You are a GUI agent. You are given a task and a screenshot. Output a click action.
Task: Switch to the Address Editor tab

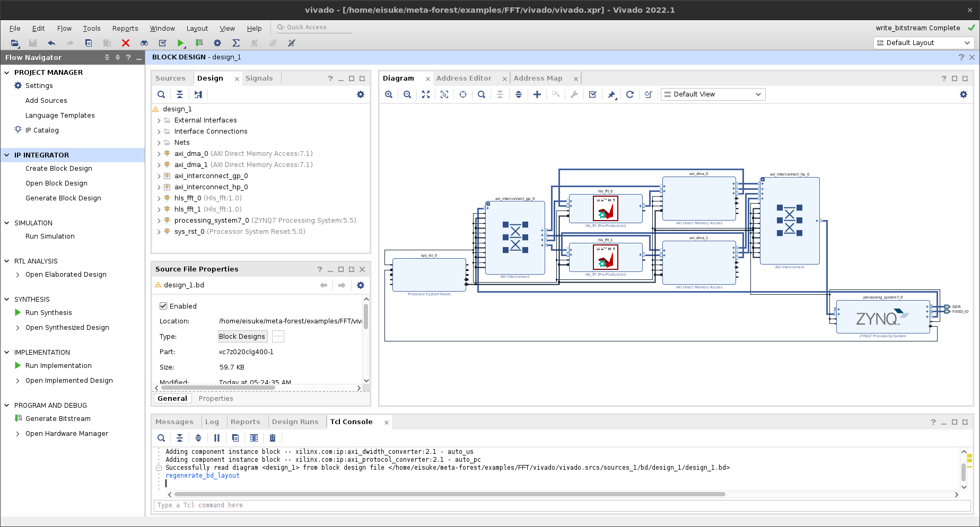[464, 78]
